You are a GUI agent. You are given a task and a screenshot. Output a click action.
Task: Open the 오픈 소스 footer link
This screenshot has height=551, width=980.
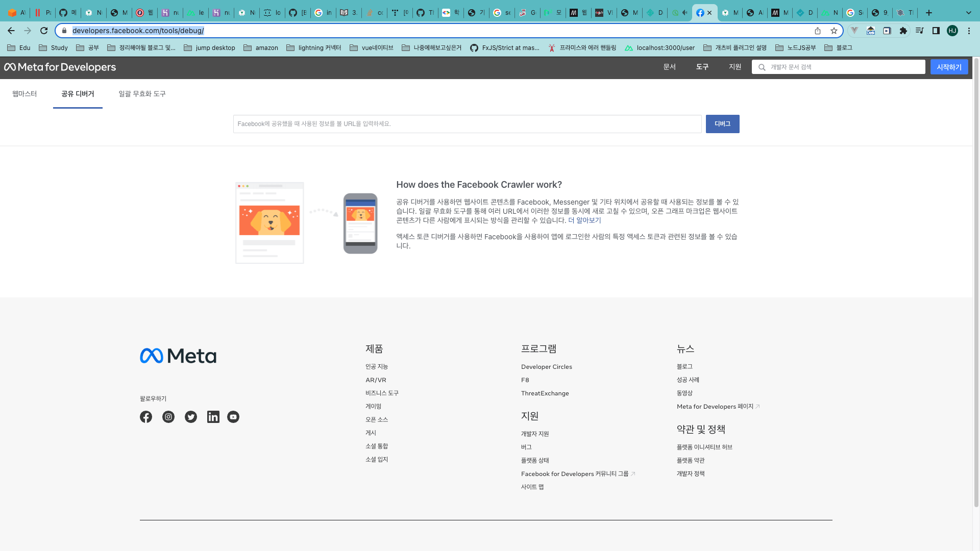[x=377, y=419]
